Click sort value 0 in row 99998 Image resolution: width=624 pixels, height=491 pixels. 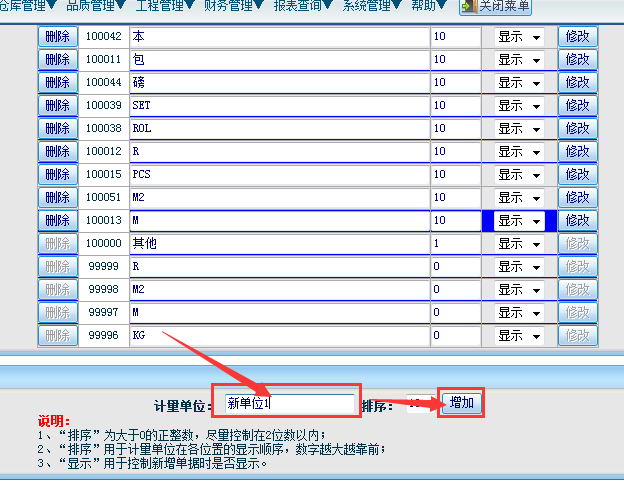(456, 290)
